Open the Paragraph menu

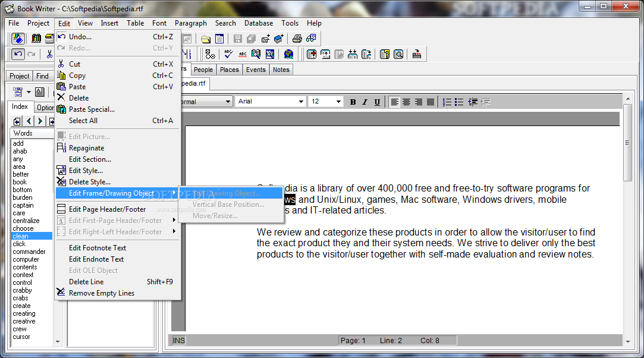[x=190, y=23]
